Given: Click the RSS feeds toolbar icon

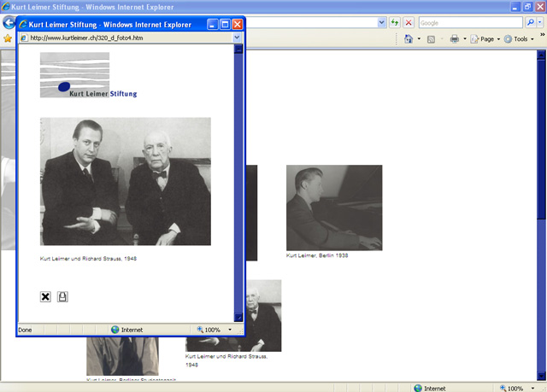Looking at the screenshot, I should pyautogui.click(x=432, y=39).
